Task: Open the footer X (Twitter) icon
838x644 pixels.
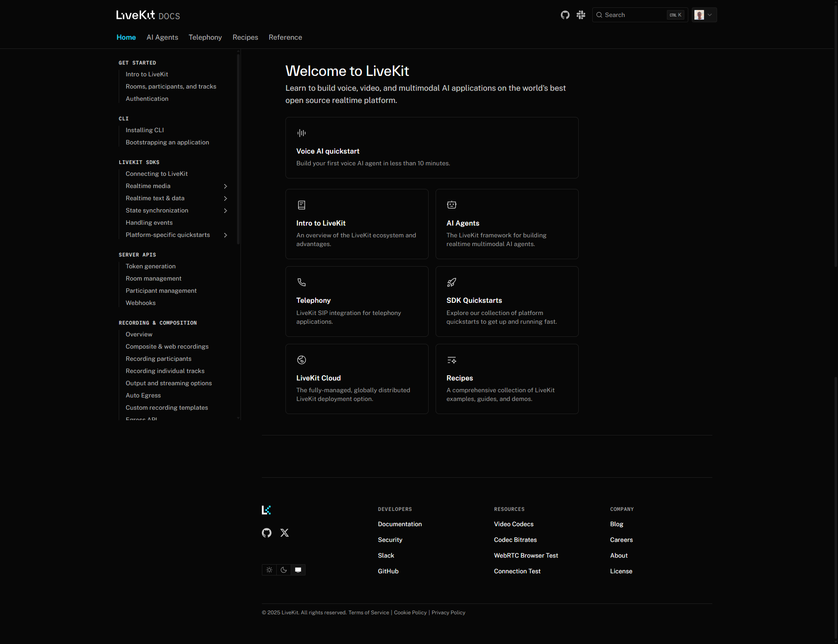Action: point(285,533)
